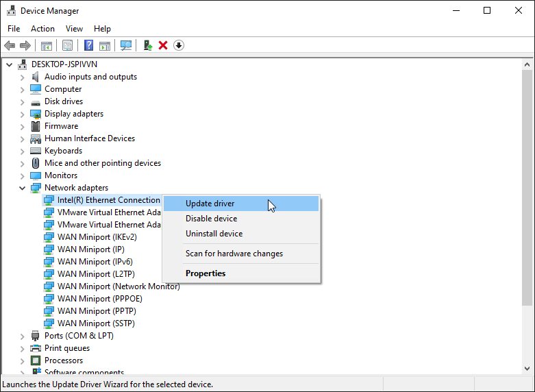Open the View menu
The height and width of the screenshot is (392, 535).
tap(74, 29)
